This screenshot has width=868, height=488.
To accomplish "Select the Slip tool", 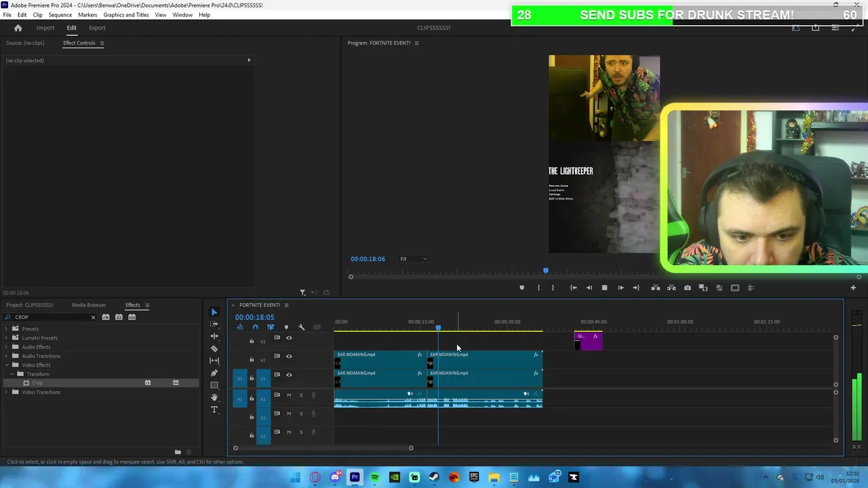I will pyautogui.click(x=214, y=361).
